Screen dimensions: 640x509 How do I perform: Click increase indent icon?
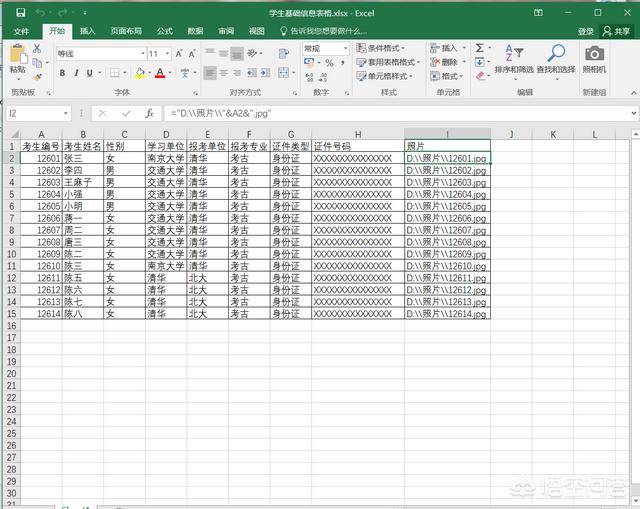(x=265, y=73)
